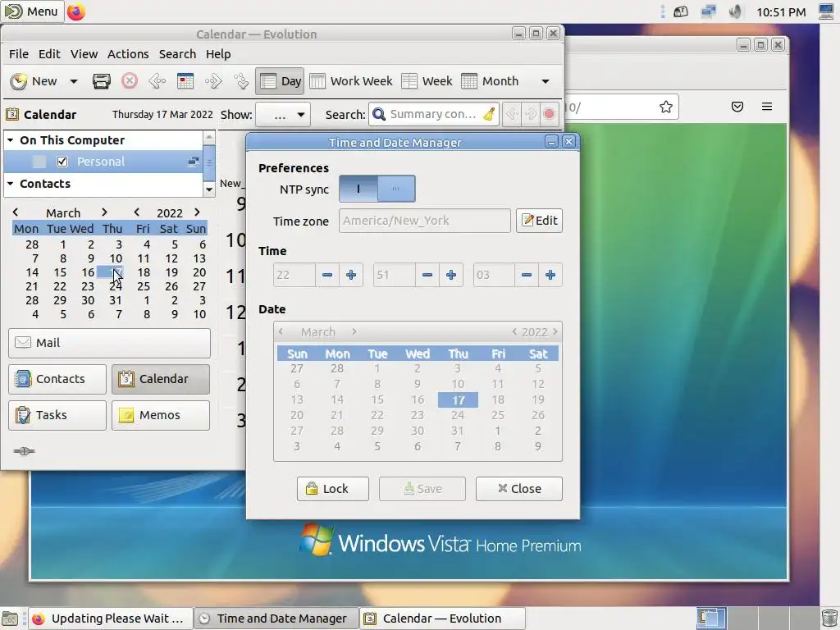Image resolution: width=840 pixels, height=630 pixels.
Task: Select day 24 in Time and Date calendar
Action: 458,415
